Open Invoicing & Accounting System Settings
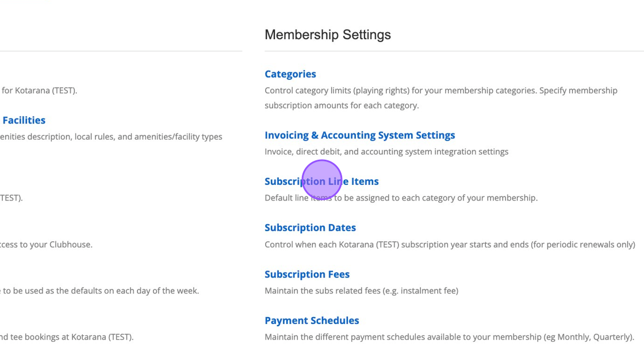This screenshot has height=359, width=644. (x=359, y=136)
